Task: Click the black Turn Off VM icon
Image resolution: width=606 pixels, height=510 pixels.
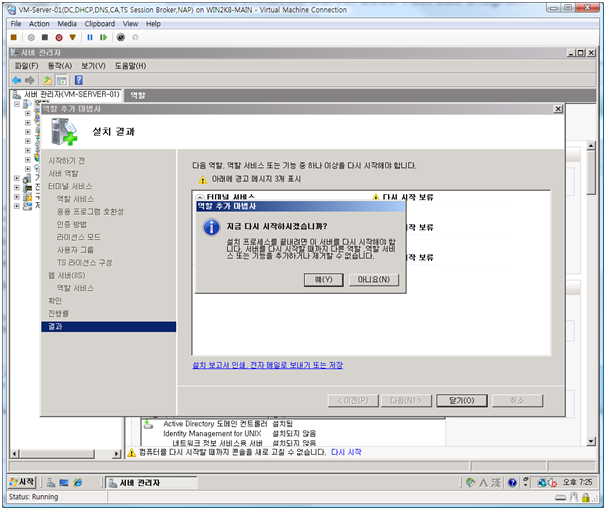Action: click(45, 37)
